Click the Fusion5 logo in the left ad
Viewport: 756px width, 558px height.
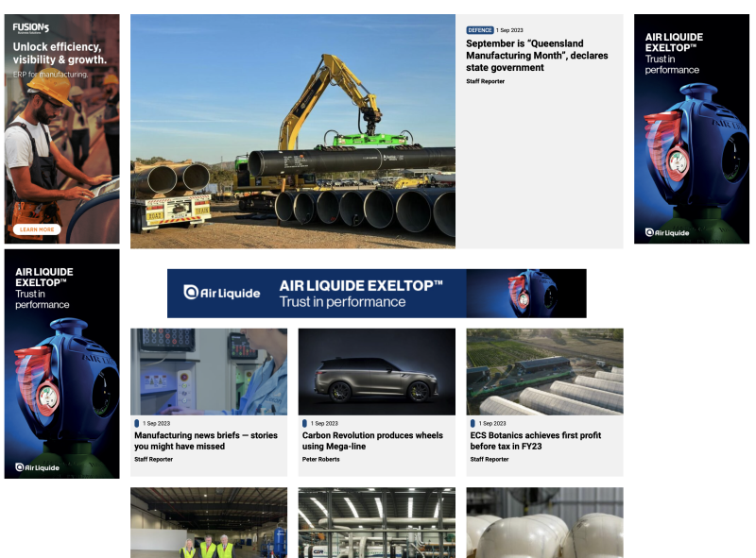pos(30,27)
